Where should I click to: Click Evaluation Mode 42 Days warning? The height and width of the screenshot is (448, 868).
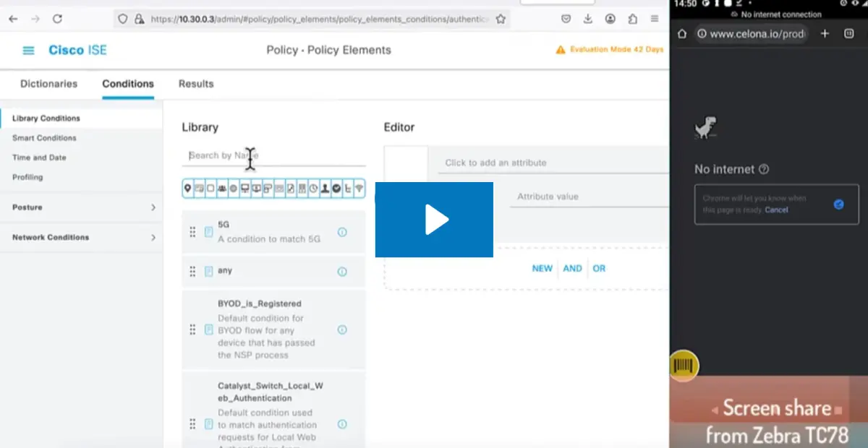pyautogui.click(x=609, y=50)
